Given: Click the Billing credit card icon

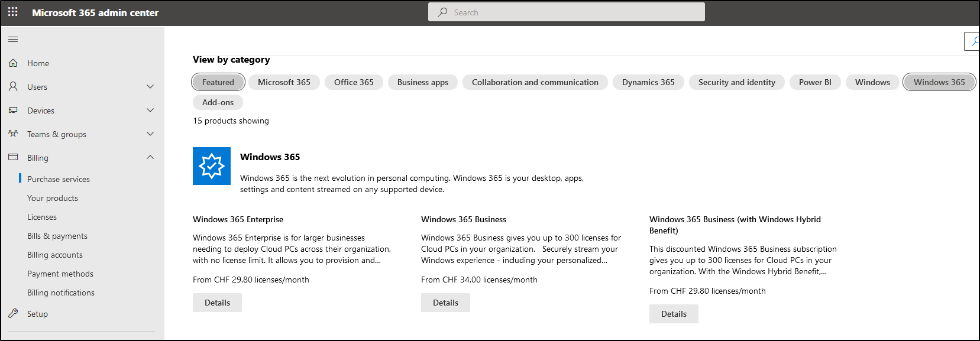Looking at the screenshot, I should 13,157.
